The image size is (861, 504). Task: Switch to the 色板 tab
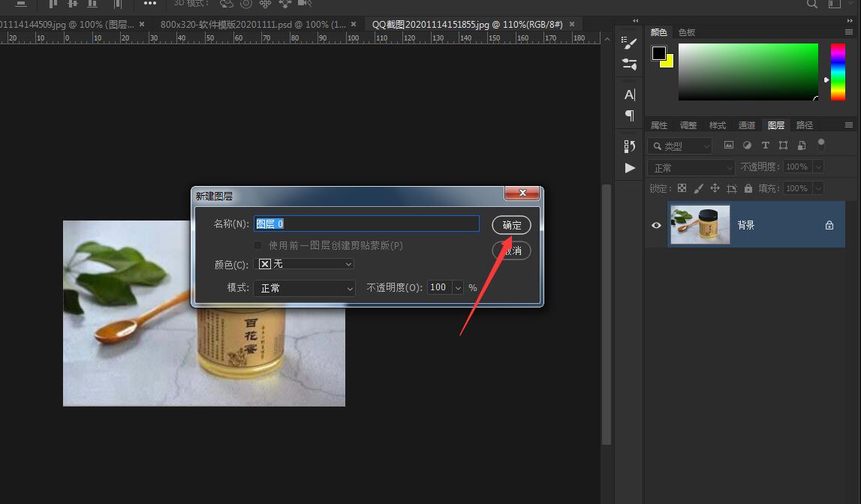click(685, 32)
